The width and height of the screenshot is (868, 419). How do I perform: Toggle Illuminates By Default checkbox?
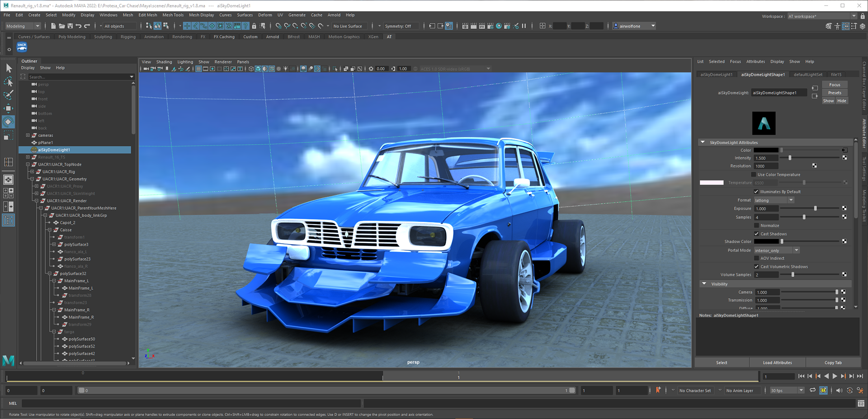[x=756, y=192]
